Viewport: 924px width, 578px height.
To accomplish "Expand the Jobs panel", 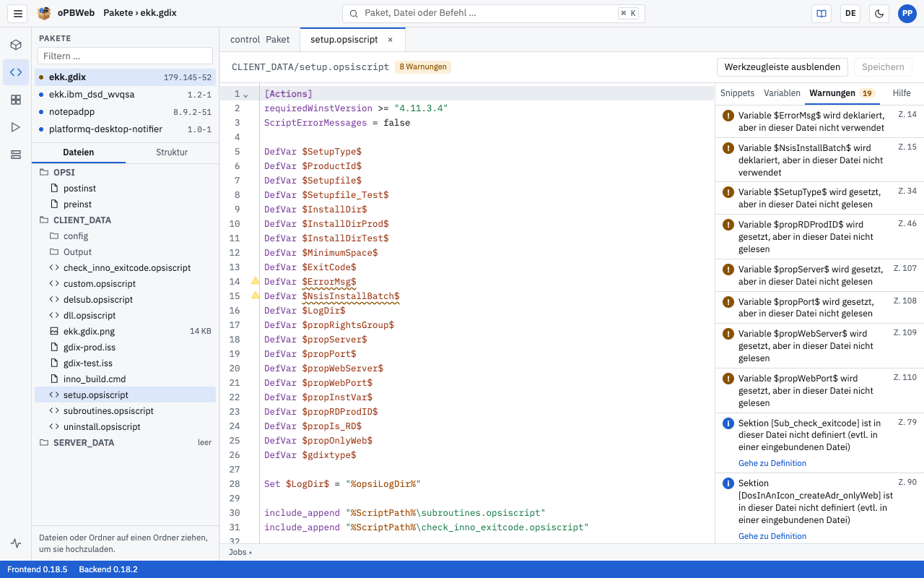I will tap(241, 552).
